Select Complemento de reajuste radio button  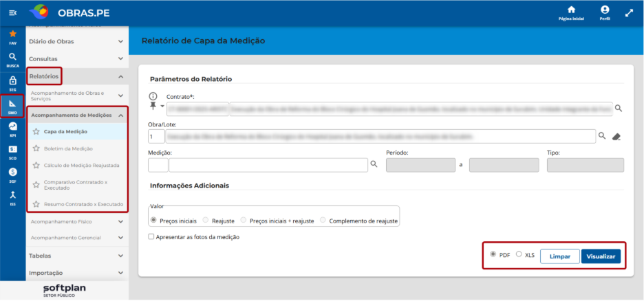click(323, 220)
